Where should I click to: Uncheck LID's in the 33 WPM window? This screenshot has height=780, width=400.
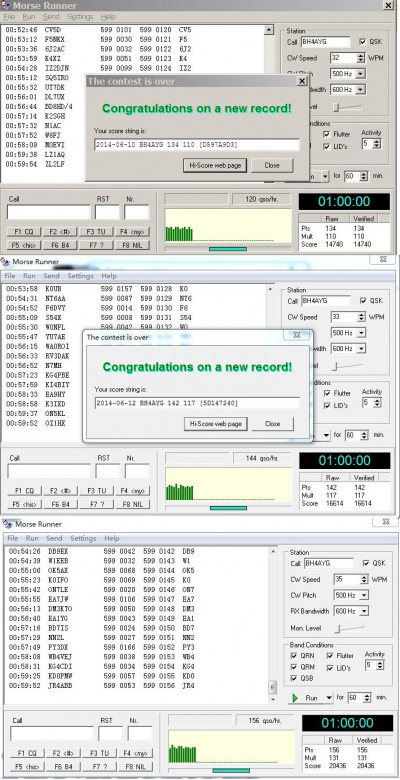[x=327, y=405]
